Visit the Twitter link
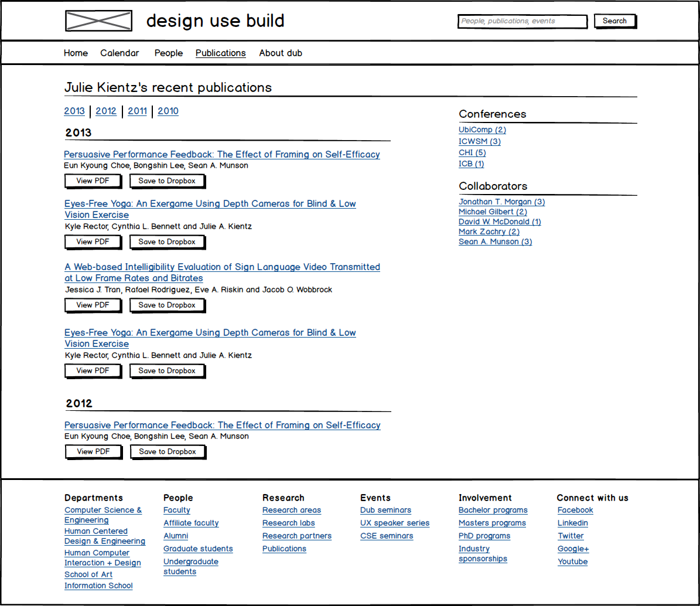 click(x=571, y=536)
